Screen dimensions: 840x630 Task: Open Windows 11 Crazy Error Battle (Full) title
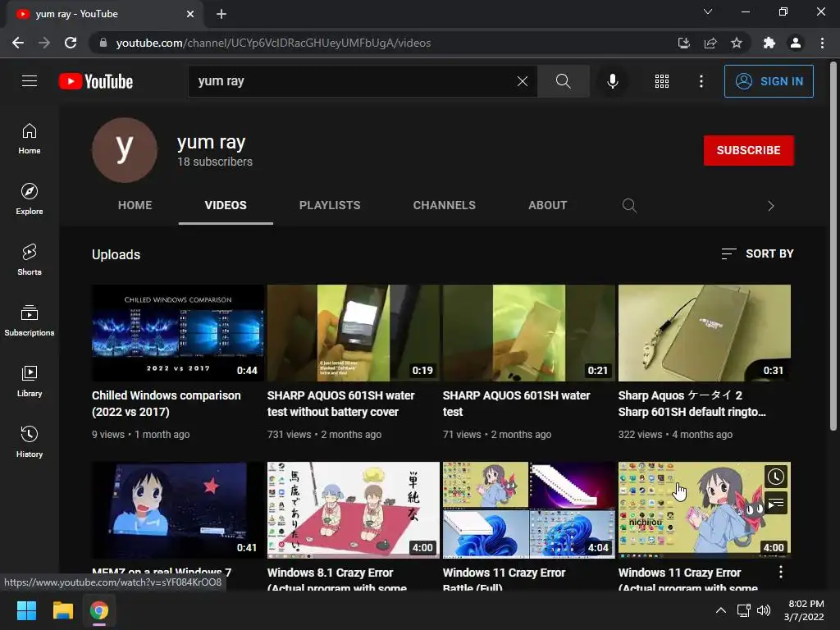[x=504, y=579]
